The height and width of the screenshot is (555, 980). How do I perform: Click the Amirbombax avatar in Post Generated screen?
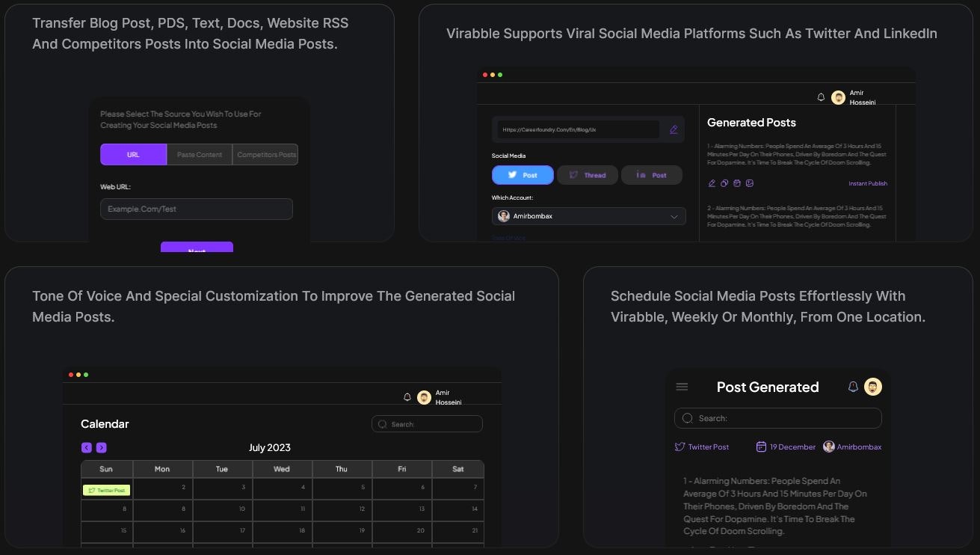[828, 447]
